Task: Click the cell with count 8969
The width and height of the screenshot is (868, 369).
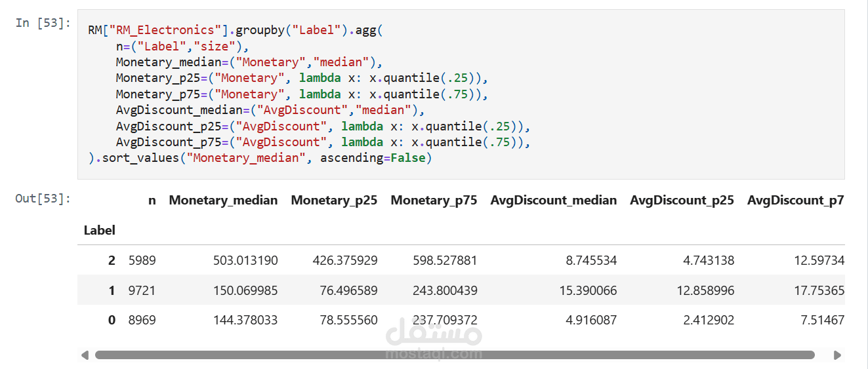Action: (142, 320)
